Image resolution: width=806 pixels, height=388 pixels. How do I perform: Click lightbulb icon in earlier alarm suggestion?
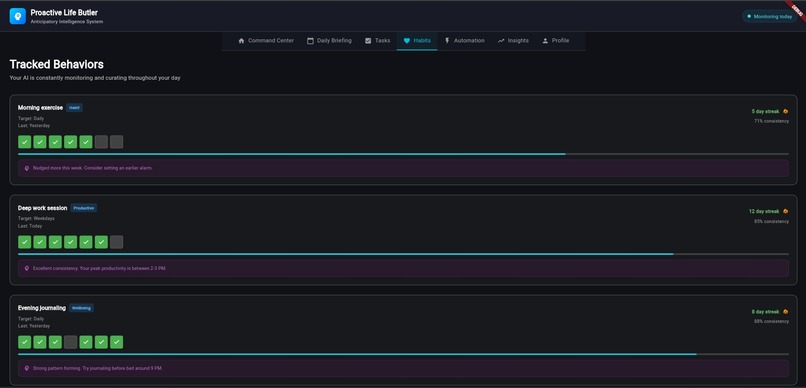(x=27, y=168)
